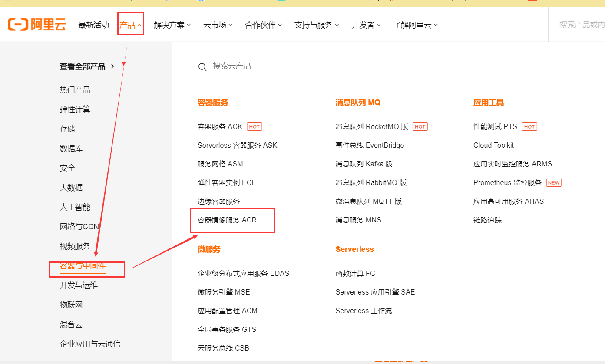Expand the 云市场 dropdown
Screen dimensions: 605x364
click(x=218, y=25)
